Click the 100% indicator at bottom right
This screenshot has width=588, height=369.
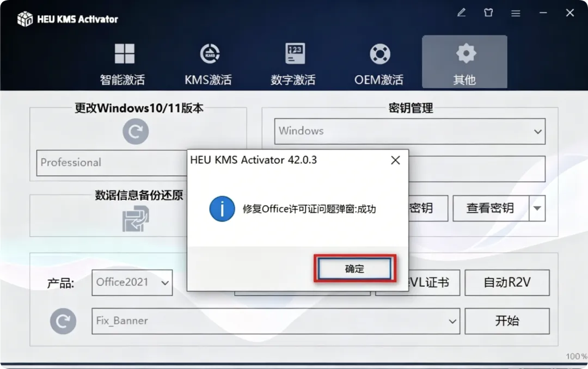point(577,356)
